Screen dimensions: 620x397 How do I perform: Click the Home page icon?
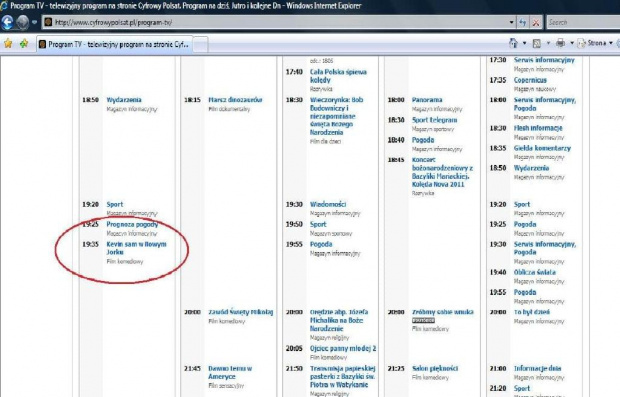point(513,43)
